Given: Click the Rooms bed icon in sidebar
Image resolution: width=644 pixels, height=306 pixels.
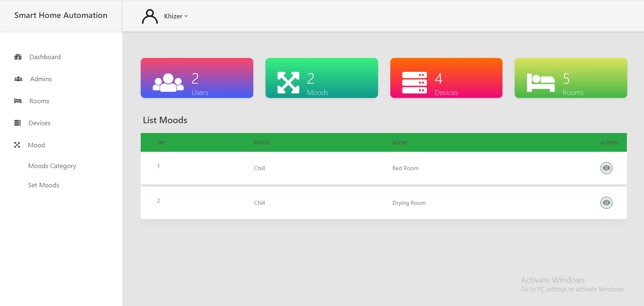Looking at the screenshot, I should 18,101.
